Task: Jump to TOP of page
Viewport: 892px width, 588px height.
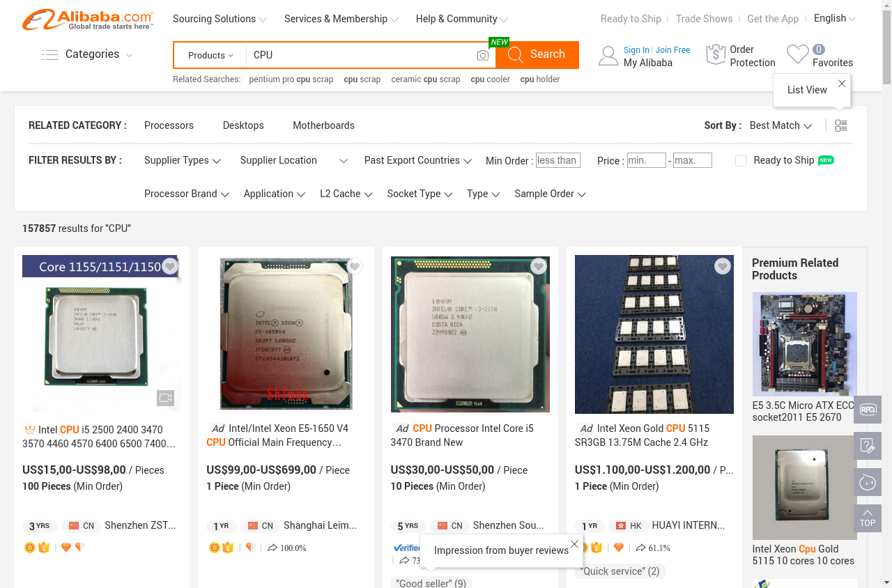Action: point(868,518)
